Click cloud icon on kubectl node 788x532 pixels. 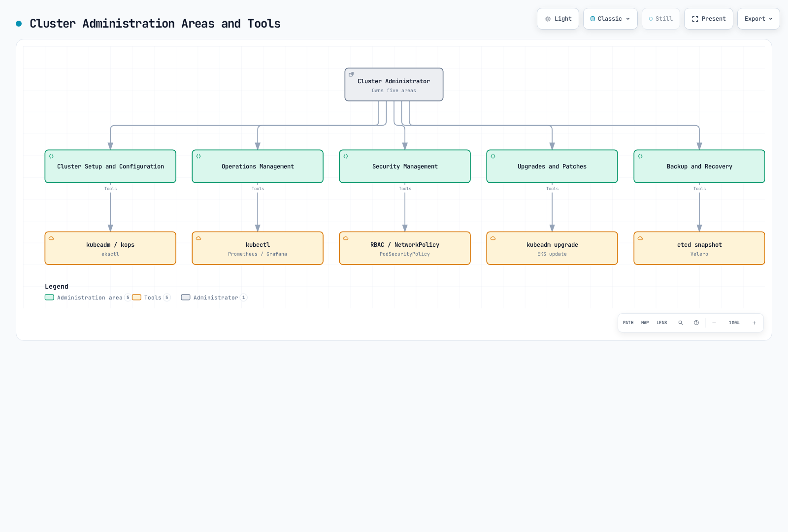click(198, 238)
